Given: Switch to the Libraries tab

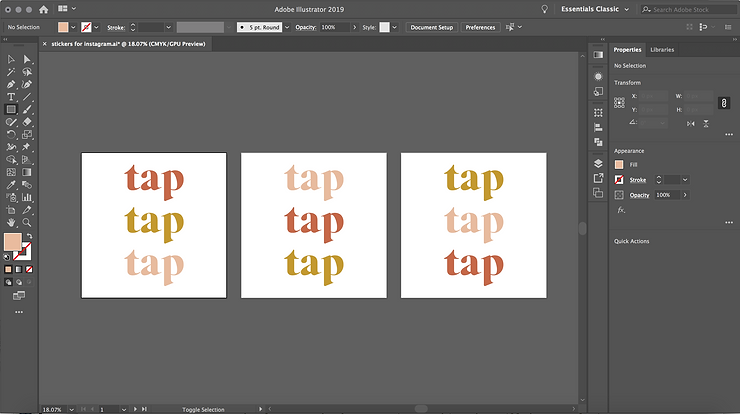Looking at the screenshot, I should pyautogui.click(x=662, y=50).
